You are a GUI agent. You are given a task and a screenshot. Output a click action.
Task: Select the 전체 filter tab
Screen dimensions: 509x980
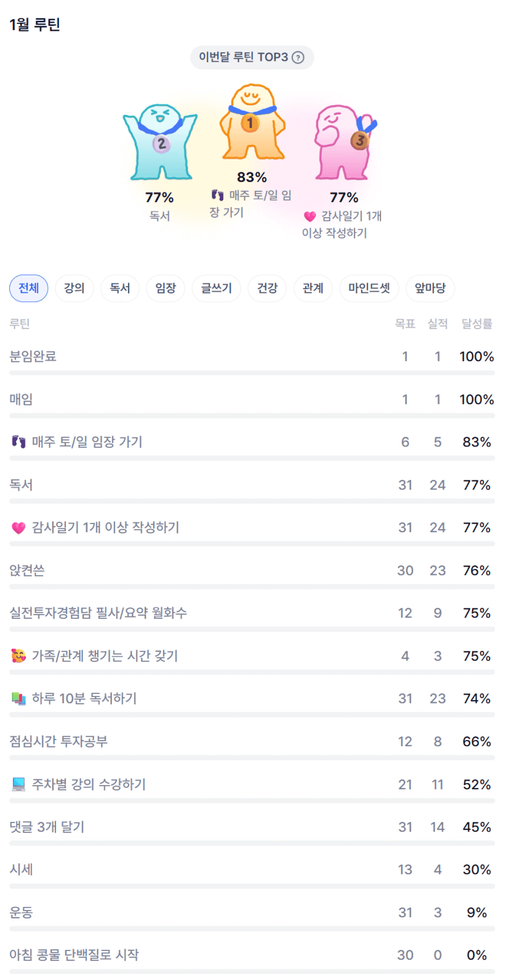(28, 288)
